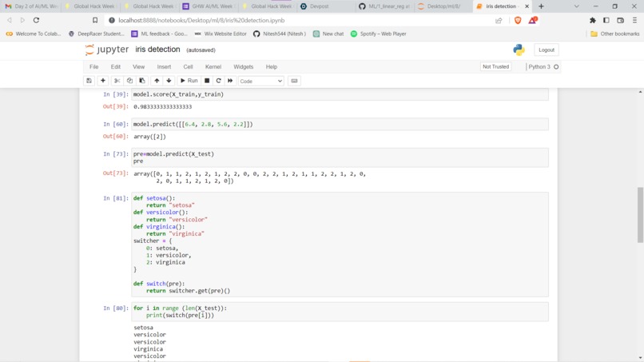644x362 pixels.
Task: Open the Cell menu
Action: click(x=188, y=66)
